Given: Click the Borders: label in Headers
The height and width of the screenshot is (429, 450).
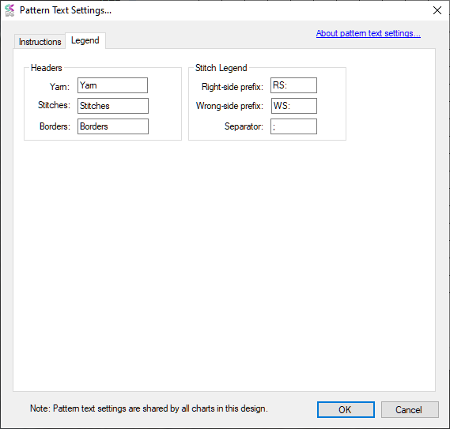Looking at the screenshot, I should [x=55, y=126].
